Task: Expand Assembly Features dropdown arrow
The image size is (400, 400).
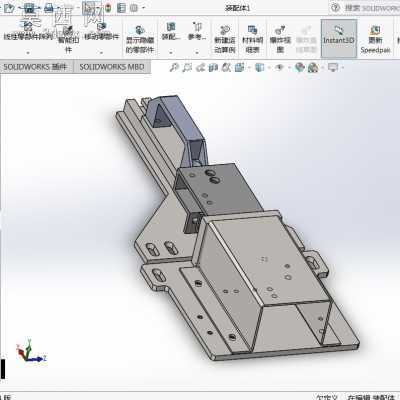Action: coord(171,53)
